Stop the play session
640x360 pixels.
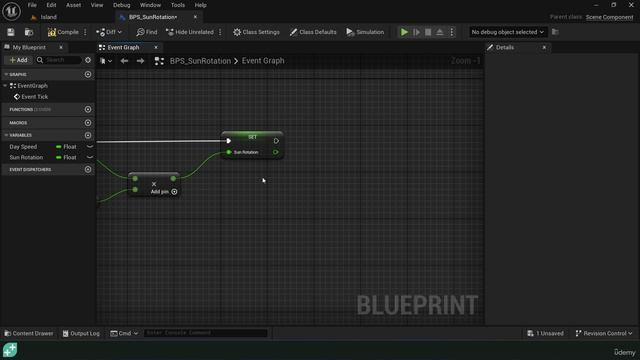[428, 32]
